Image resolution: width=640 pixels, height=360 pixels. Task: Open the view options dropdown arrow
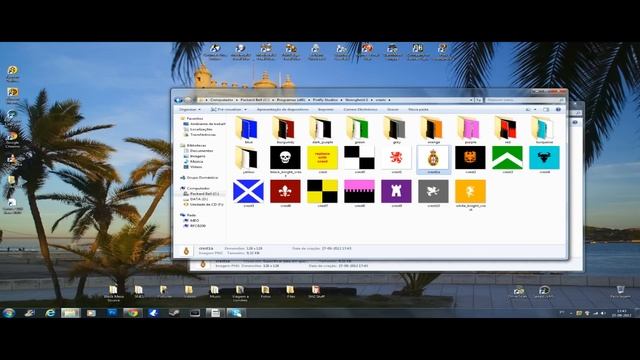(x=535, y=109)
